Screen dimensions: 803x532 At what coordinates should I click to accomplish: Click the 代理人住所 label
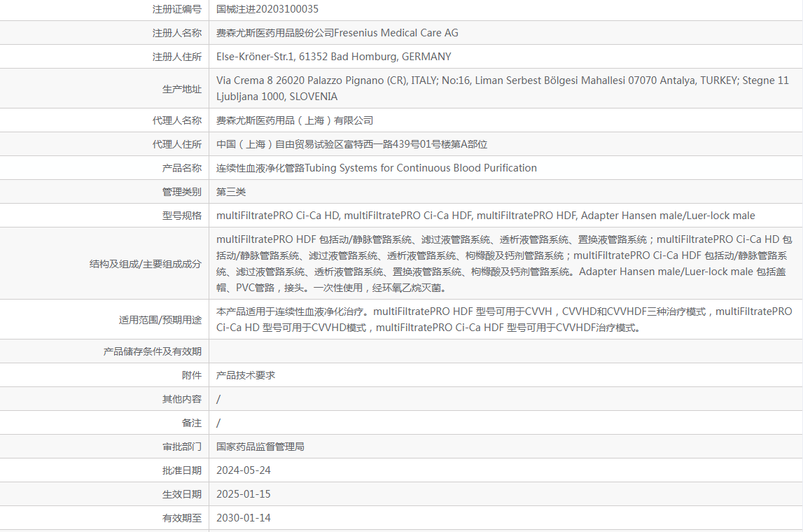coord(176,144)
